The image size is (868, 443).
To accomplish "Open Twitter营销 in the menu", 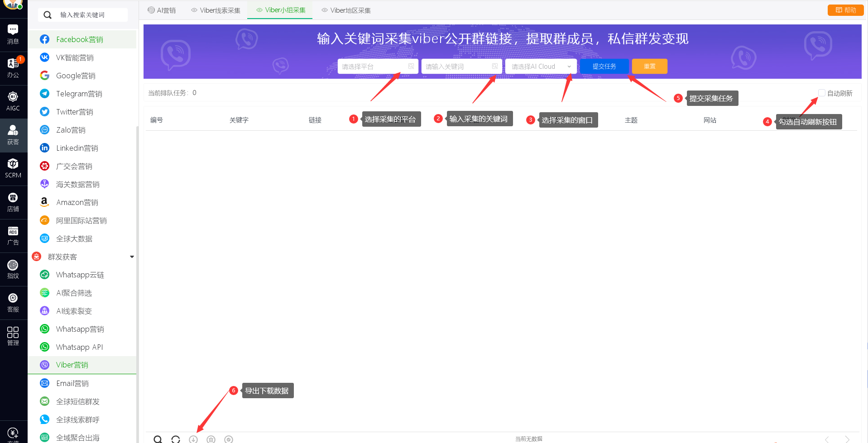I will point(82,112).
